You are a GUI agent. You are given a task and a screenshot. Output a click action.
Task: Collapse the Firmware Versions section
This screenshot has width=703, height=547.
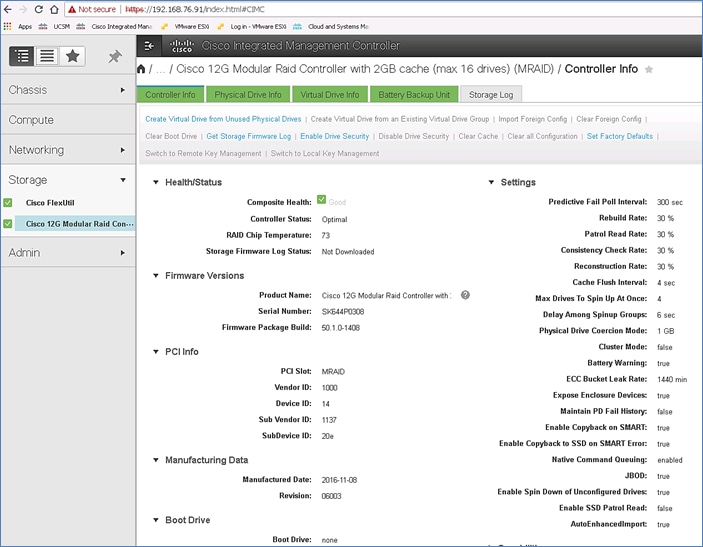[x=156, y=276]
